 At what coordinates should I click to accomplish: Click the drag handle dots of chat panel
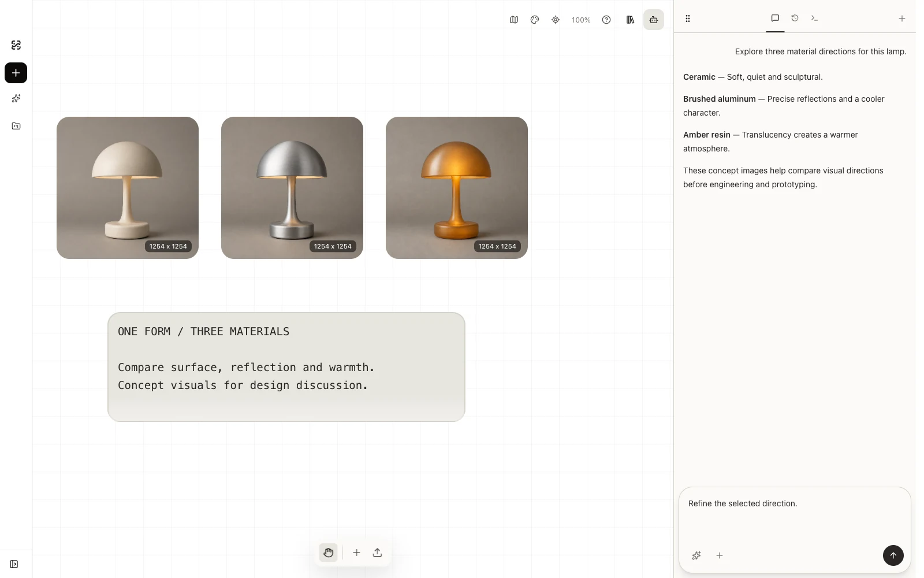point(688,18)
